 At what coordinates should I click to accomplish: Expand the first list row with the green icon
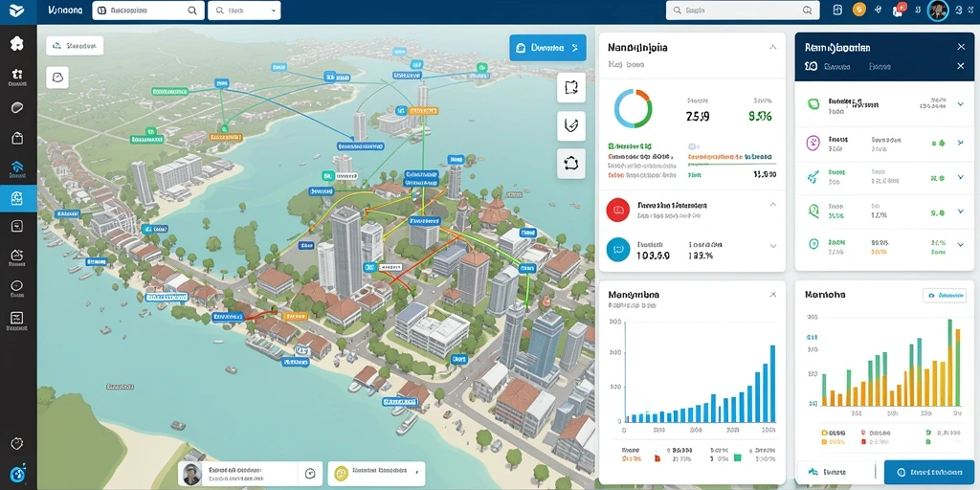[x=961, y=103]
